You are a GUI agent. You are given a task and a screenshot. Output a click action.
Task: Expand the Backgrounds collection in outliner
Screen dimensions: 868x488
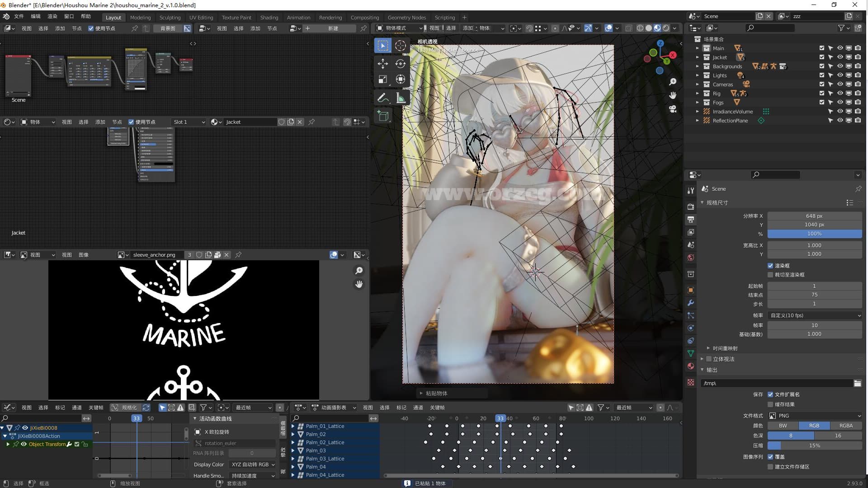click(697, 66)
